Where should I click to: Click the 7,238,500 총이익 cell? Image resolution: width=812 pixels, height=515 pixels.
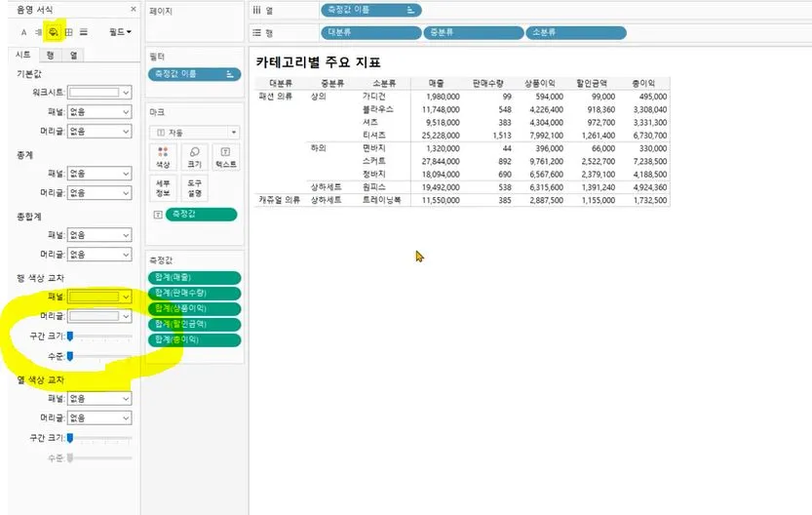pyautogui.click(x=650, y=161)
